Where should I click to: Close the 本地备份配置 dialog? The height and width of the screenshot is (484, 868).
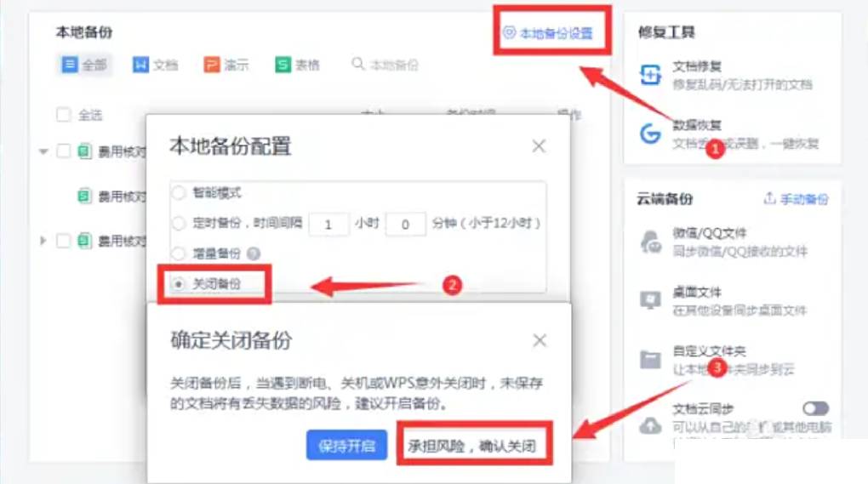pyautogui.click(x=539, y=146)
